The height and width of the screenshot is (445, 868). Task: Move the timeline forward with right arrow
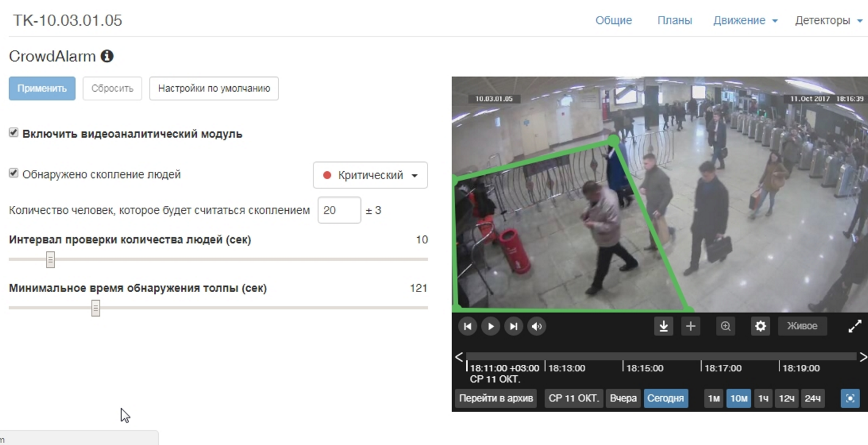[x=863, y=357]
